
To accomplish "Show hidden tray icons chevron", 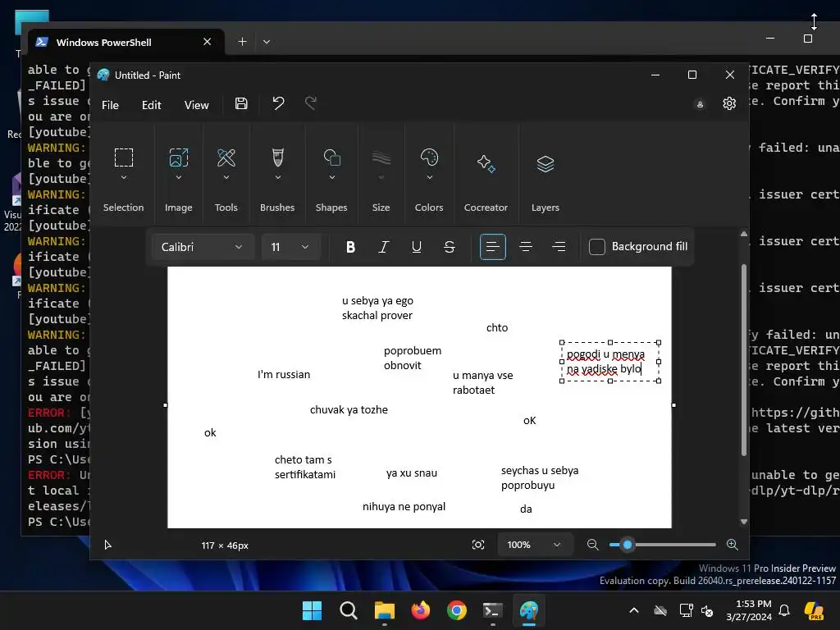I will coord(634,610).
